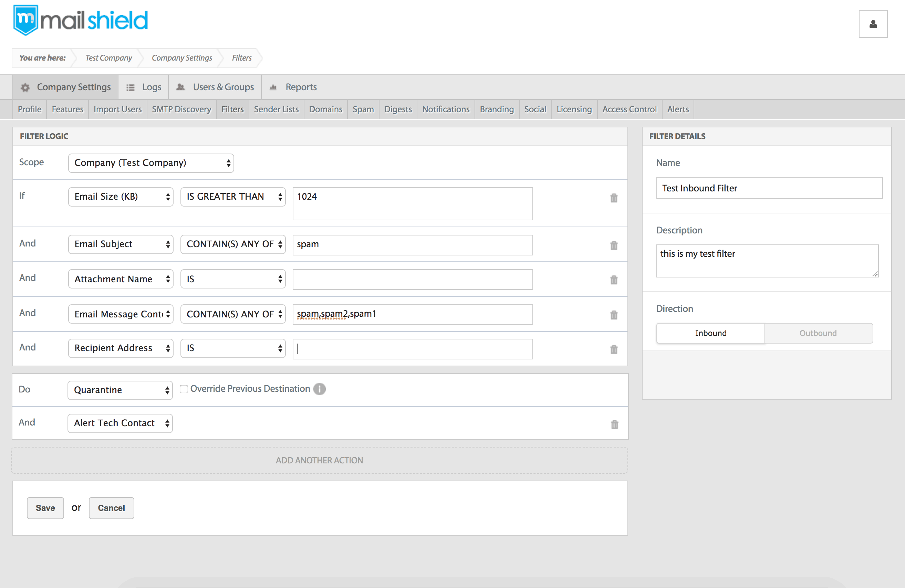The width and height of the screenshot is (905, 588).
Task: Open operator dropdown for Recipient Address row
Action: pyautogui.click(x=233, y=348)
